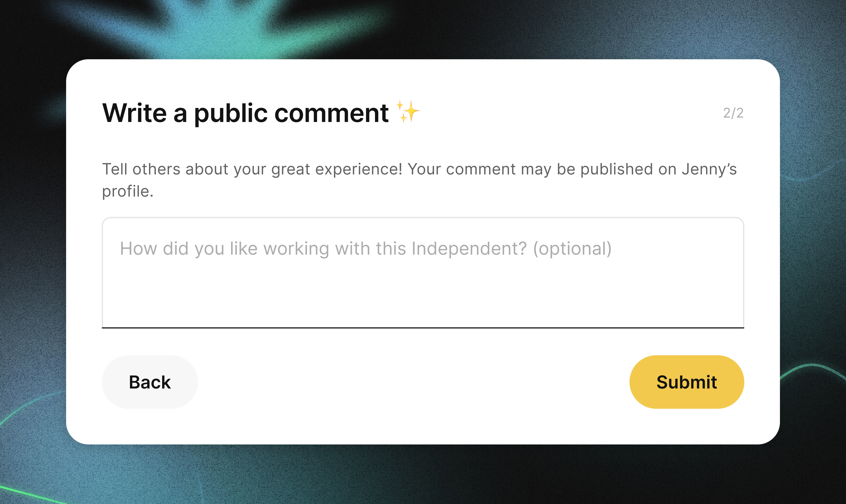This screenshot has width=846, height=504.
Task: Click the 2/2 step indicator
Action: [x=733, y=113]
